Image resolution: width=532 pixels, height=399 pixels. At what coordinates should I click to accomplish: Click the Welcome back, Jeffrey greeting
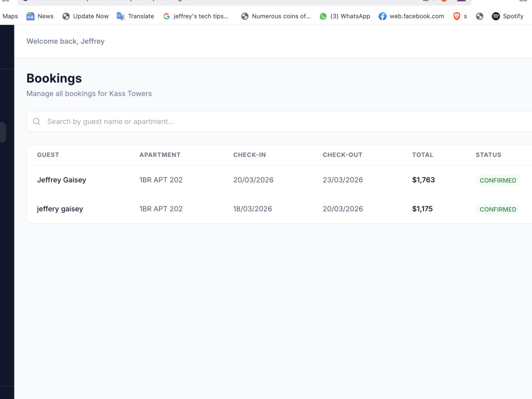coord(65,41)
